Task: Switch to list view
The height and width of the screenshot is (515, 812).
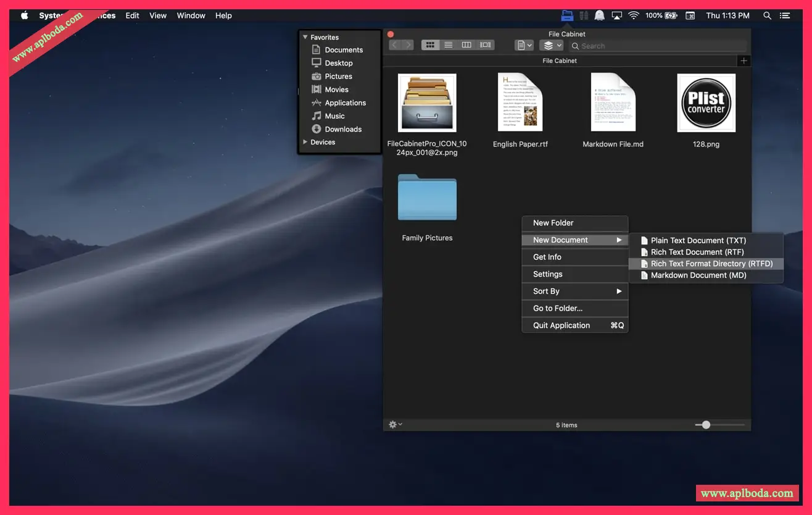Action: coord(449,45)
